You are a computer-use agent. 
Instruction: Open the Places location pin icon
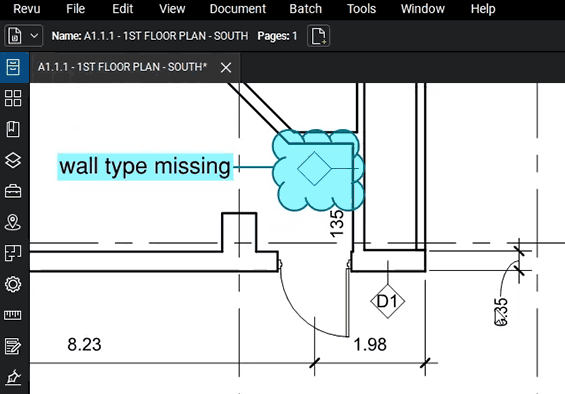click(13, 222)
